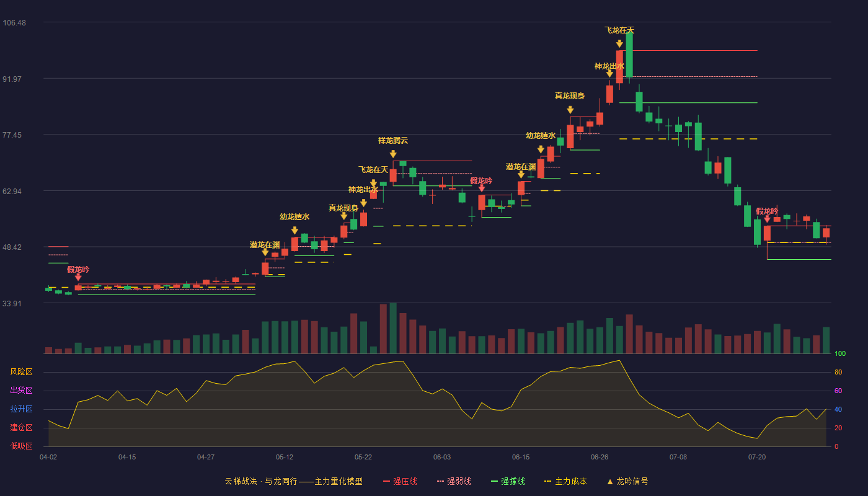Click the 07-20 date label
This screenshot has width=868, height=496.
757,457
